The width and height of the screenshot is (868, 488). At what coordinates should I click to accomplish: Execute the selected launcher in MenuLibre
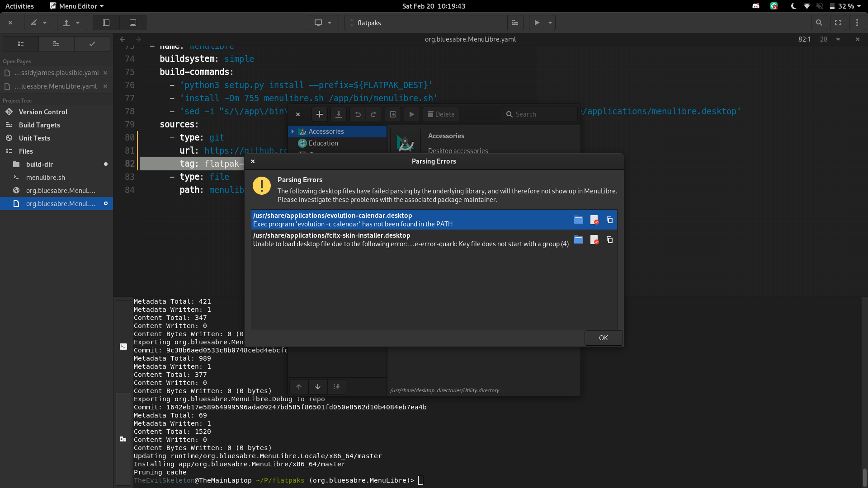pyautogui.click(x=411, y=114)
